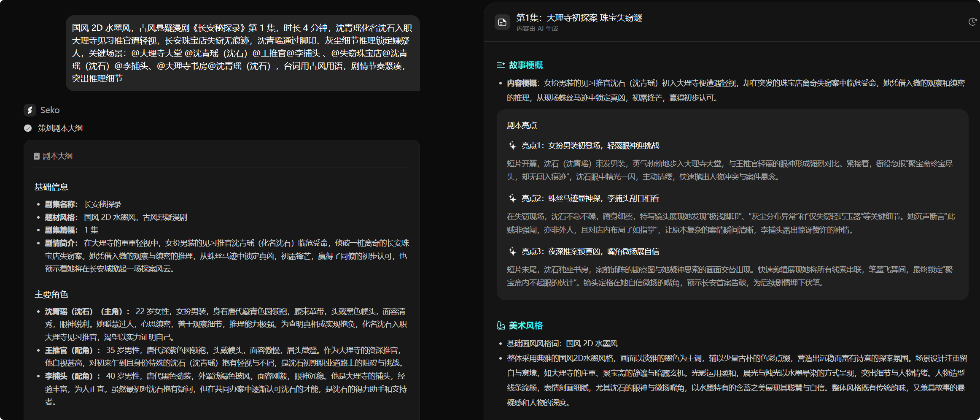Jump to the 故事梗概 section heading
The height and width of the screenshot is (420, 980).
click(x=525, y=65)
